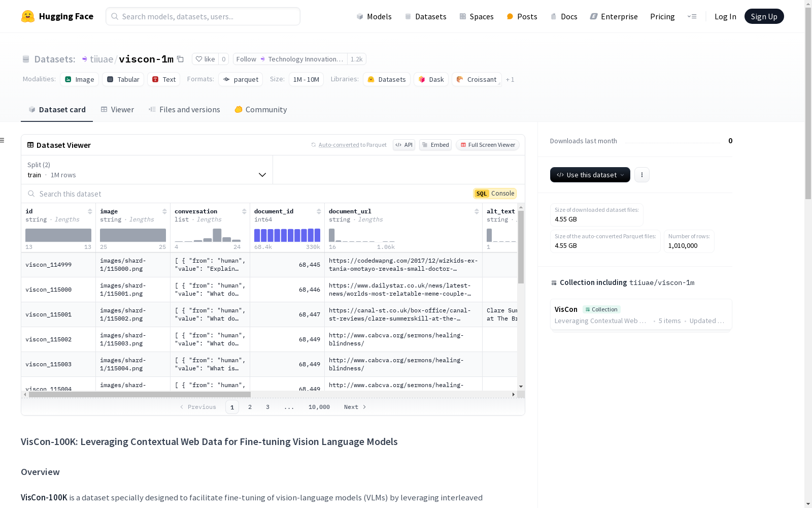Go to Pricing page
Screen dimensions: 812x508
(x=662, y=16)
